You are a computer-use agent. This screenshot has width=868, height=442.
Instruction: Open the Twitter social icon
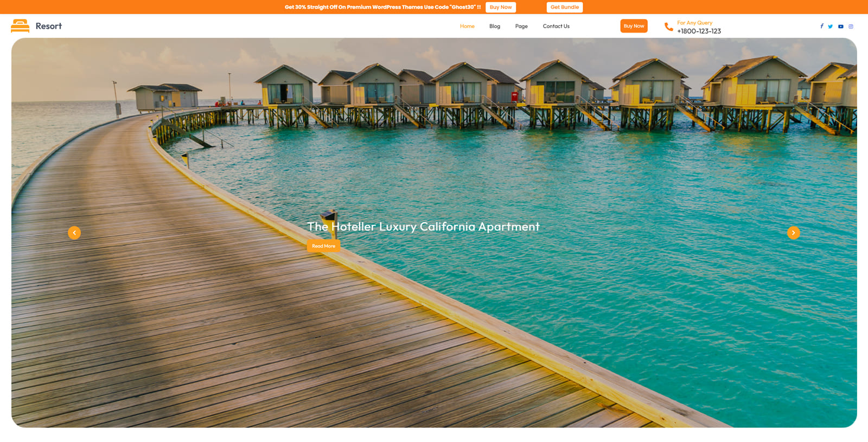830,26
